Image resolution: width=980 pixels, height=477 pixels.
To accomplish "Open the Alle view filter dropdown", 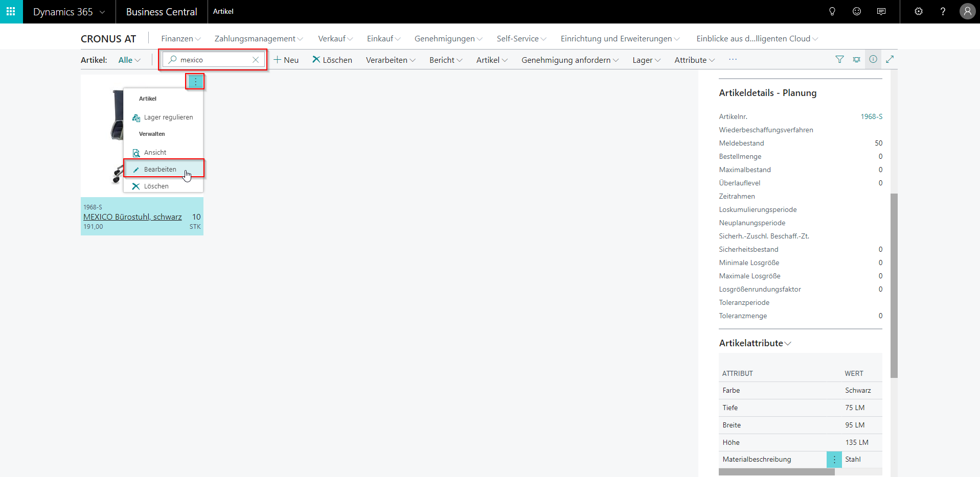I will (x=129, y=60).
